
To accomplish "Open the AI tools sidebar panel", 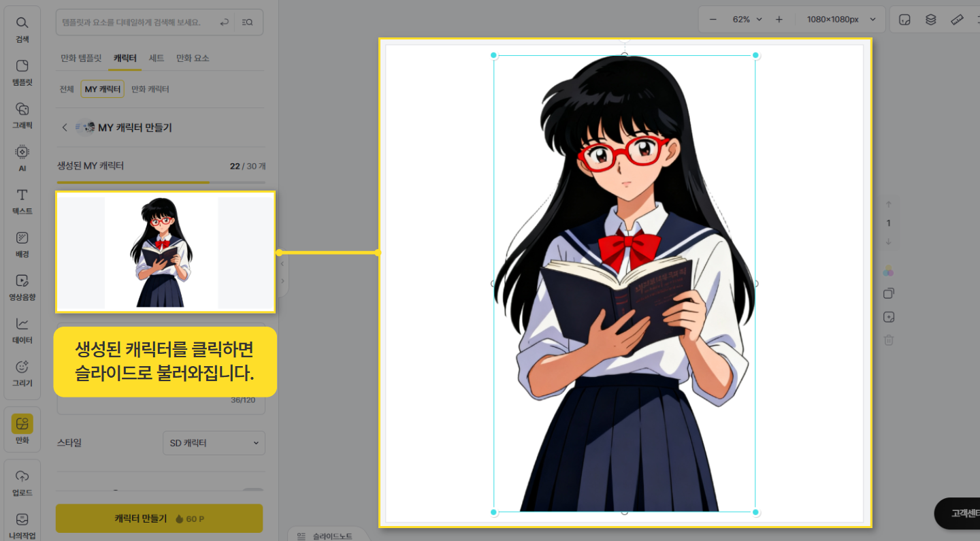I will [x=22, y=159].
